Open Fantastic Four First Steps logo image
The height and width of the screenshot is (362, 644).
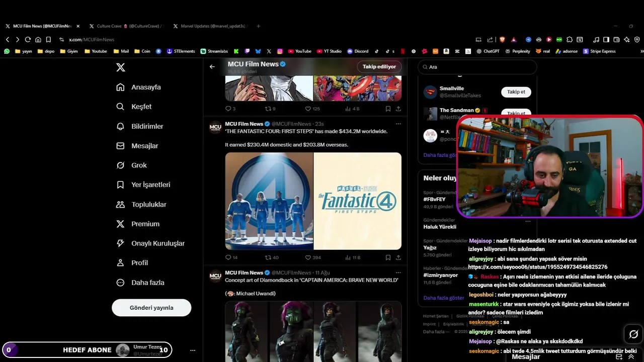point(358,201)
